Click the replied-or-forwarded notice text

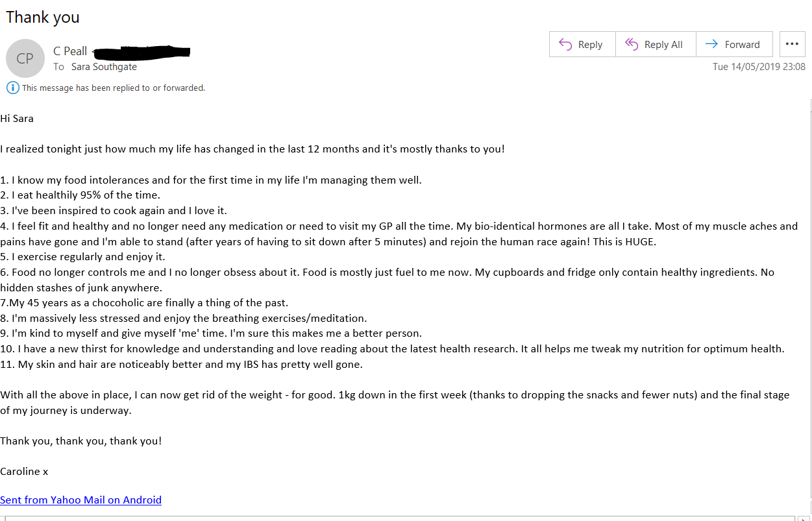(x=114, y=88)
